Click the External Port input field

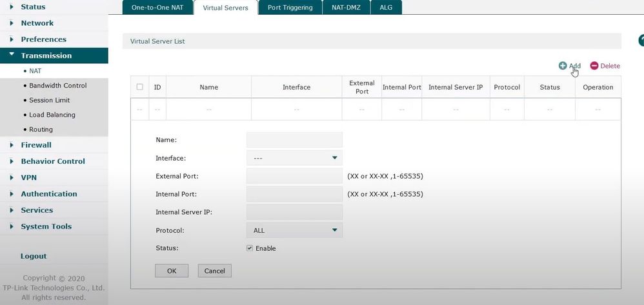click(x=294, y=176)
